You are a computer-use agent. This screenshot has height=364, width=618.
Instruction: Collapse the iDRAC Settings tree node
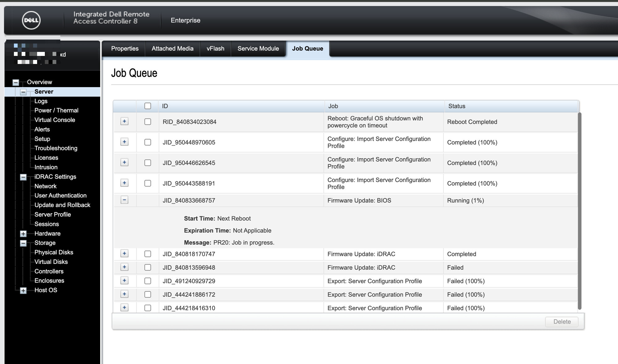23,177
